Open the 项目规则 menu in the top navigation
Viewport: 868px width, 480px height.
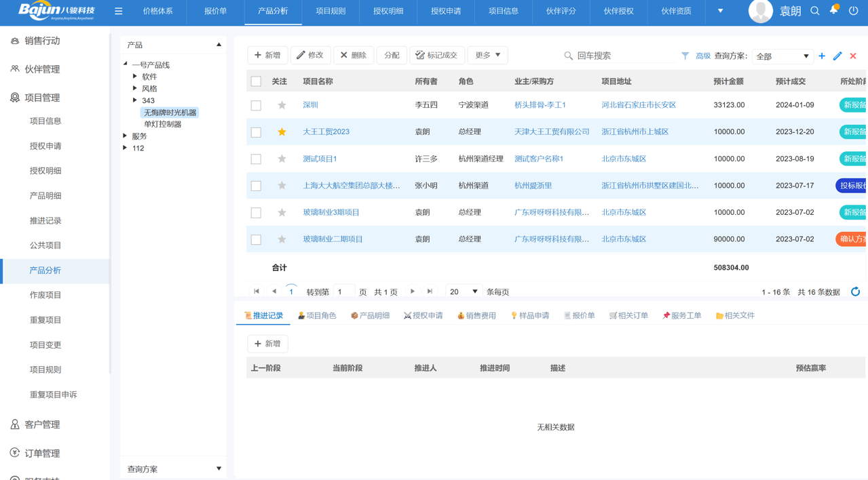[x=330, y=11]
